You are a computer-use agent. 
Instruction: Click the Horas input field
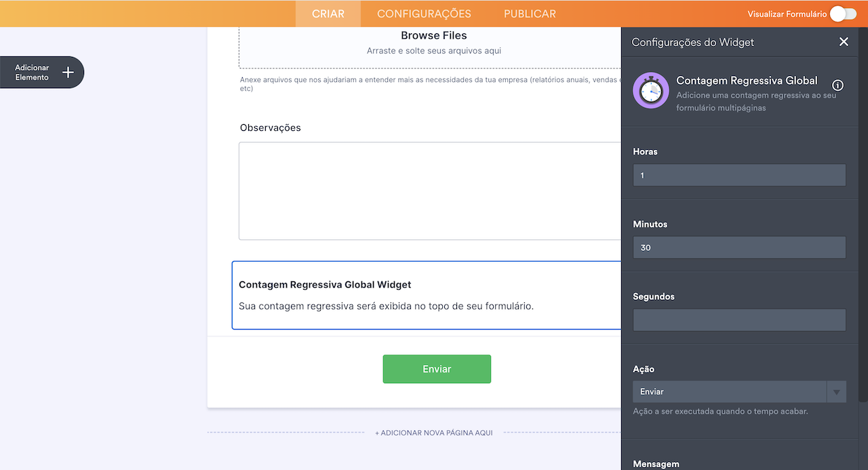pyautogui.click(x=739, y=175)
